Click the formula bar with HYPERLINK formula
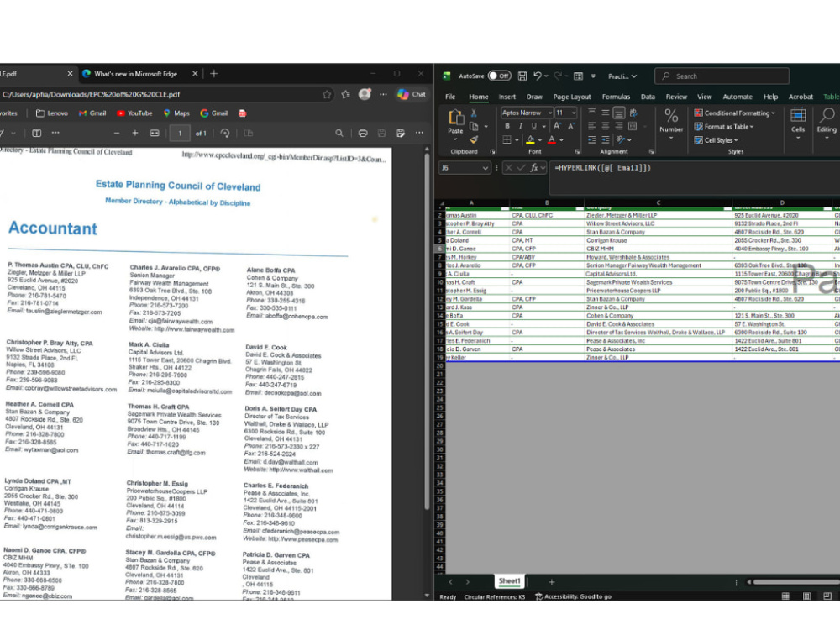Viewport: 840px width, 630px height. (x=695, y=176)
